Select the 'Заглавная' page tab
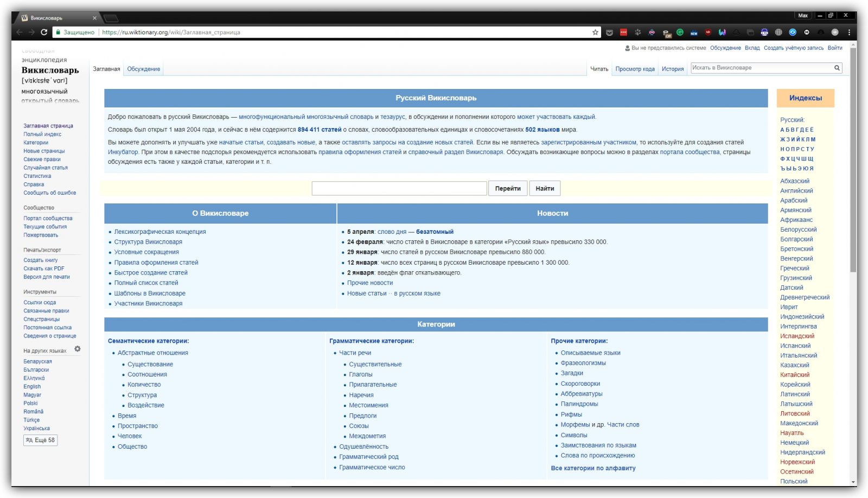This screenshot has height=498, width=868. (106, 69)
